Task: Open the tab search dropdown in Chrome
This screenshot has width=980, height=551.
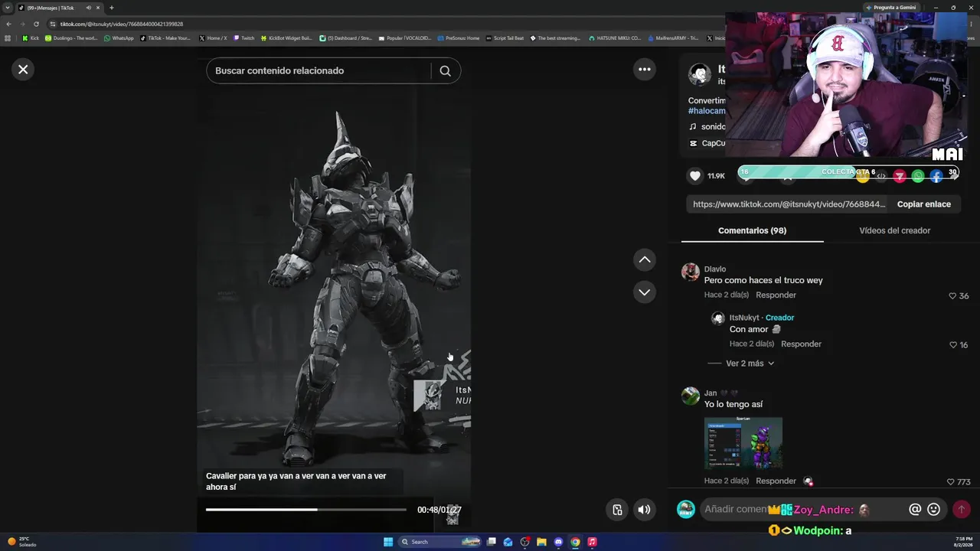Action: tap(8, 8)
